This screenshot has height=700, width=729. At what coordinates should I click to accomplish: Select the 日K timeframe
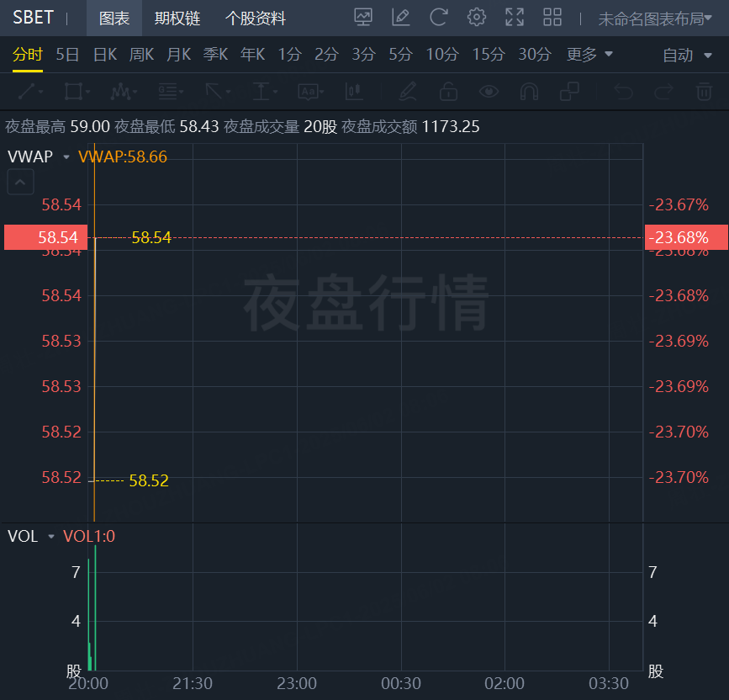105,55
